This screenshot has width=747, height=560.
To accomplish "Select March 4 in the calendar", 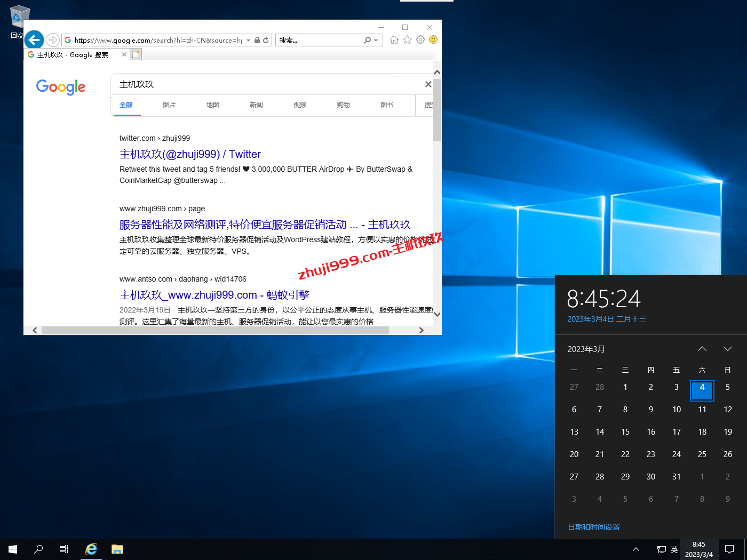I will 702,390.
